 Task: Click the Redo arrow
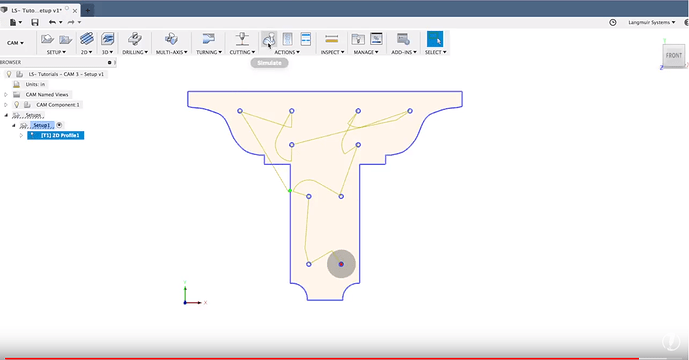[x=71, y=22]
